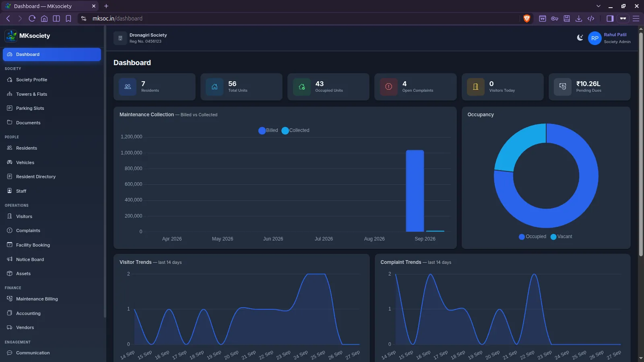The height and width of the screenshot is (362, 644).
Task: Open the tab search dropdown arrow
Action: (x=599, y=6)
